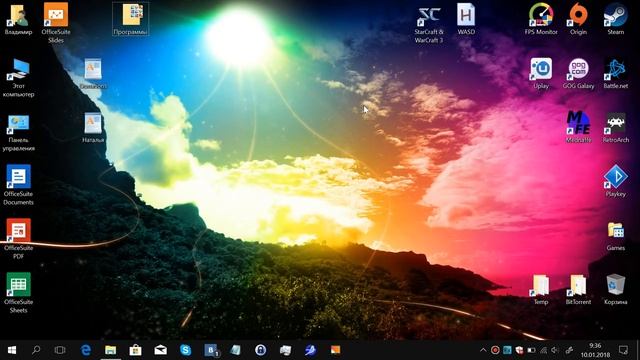Click the red circle tray icon
The height and width of the screenshot is (360, 640).
[495, 350]
